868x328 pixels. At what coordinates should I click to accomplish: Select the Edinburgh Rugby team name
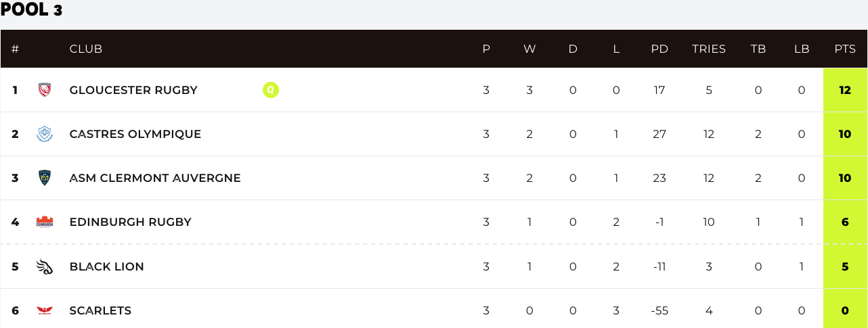(x=131, y=222)
